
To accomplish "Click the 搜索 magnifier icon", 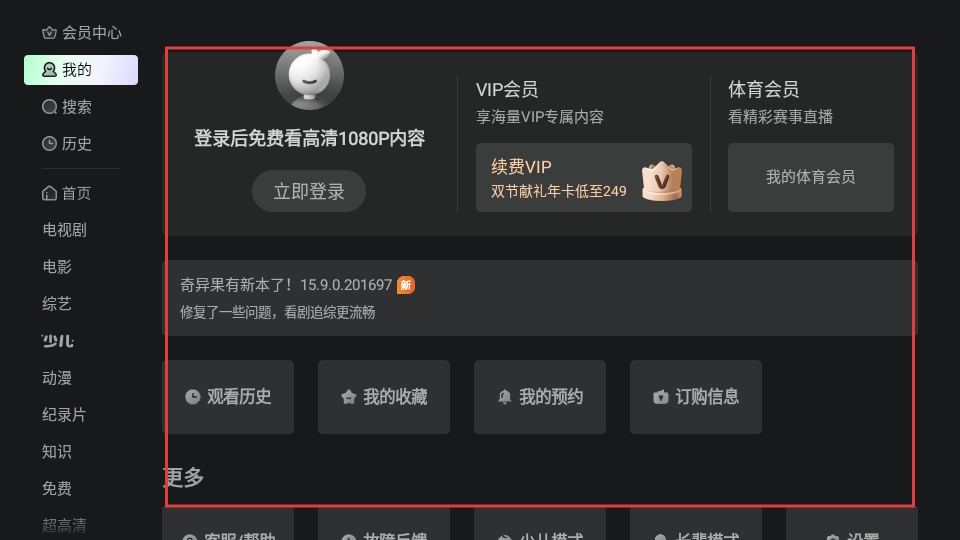I will (x=49, y=107).
